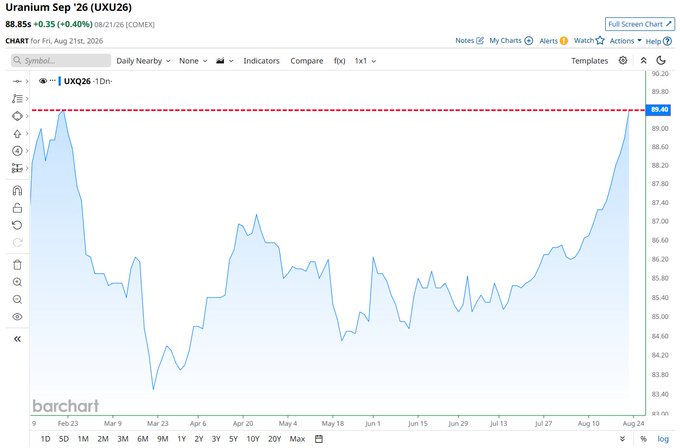The width and height of the screenshot is (680, 448).
Task: Enable log scale
Action: pyautogui.click(x=663, y=439)
